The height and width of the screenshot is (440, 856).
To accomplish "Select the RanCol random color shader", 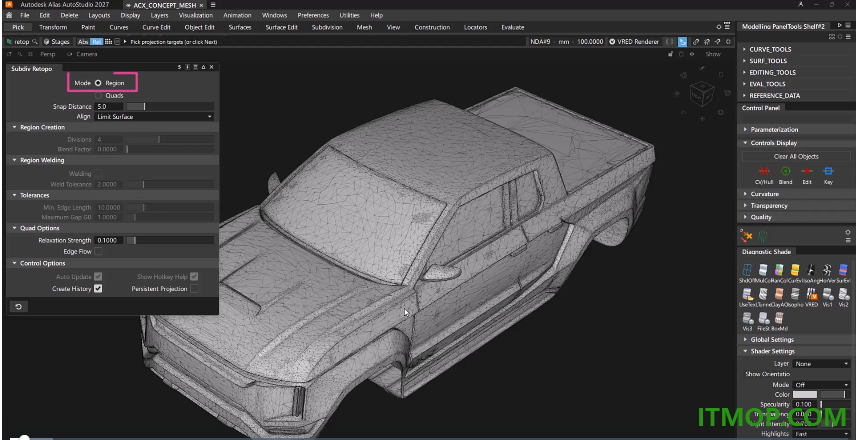I will click(779, 272).
